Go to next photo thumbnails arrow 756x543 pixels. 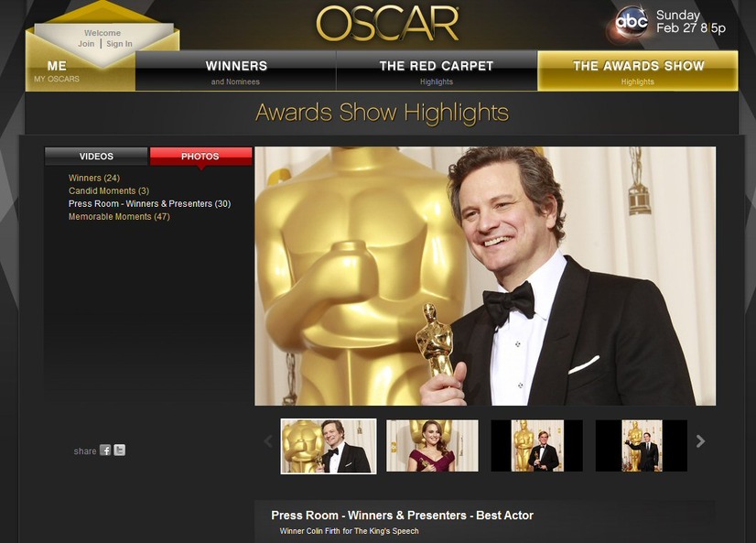click(x=700, y=441)
